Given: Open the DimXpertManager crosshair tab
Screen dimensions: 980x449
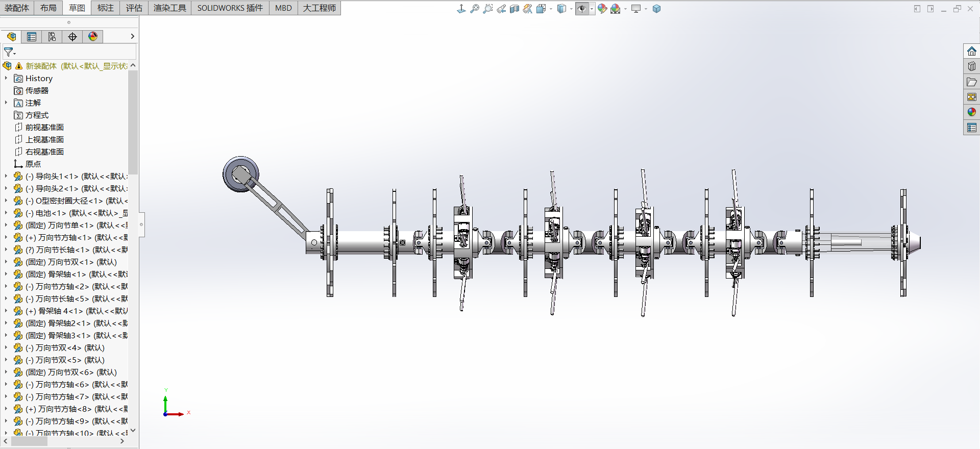Looking at the screenshot, I should [x=72, y=37].
